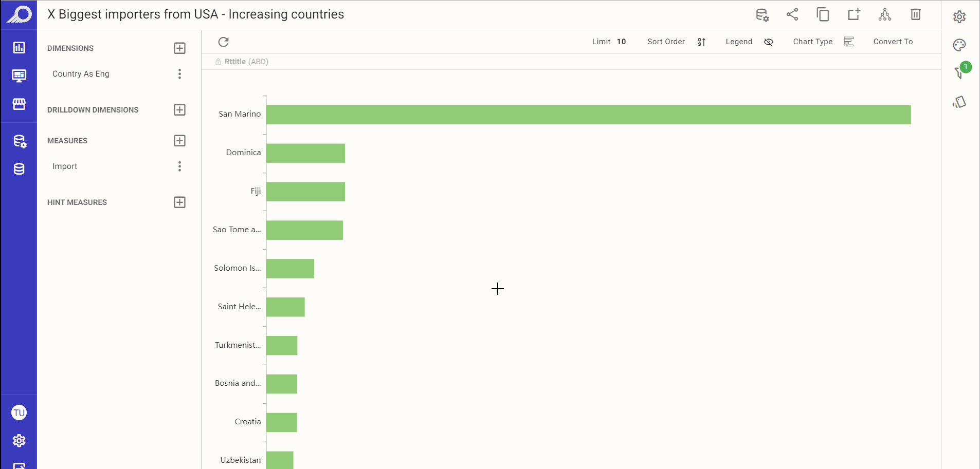The width and height of the screenshot is (980, 469).
Task: Click the Turkmenist... axis label
Action: pos(238,345)
